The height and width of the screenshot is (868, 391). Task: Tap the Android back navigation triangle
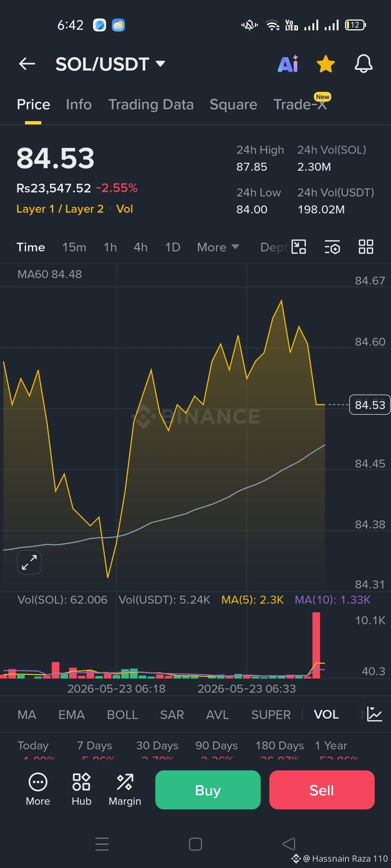289,844
